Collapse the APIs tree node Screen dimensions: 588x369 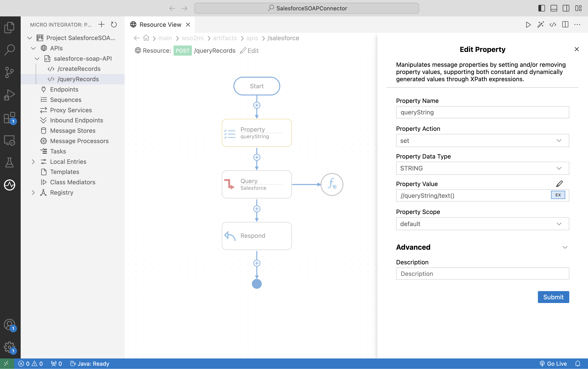coord(33,48)
